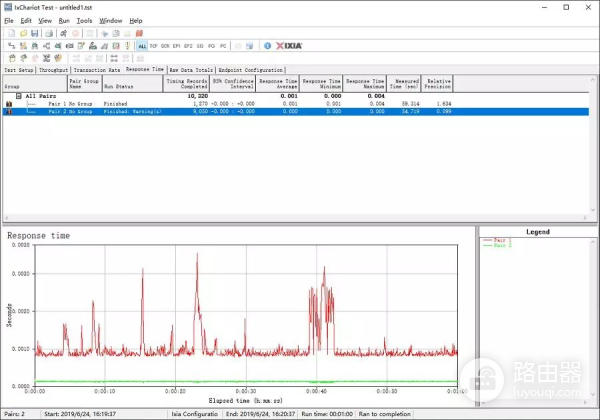
Task: Open the Tools menu
Action: tap(85, 20)
